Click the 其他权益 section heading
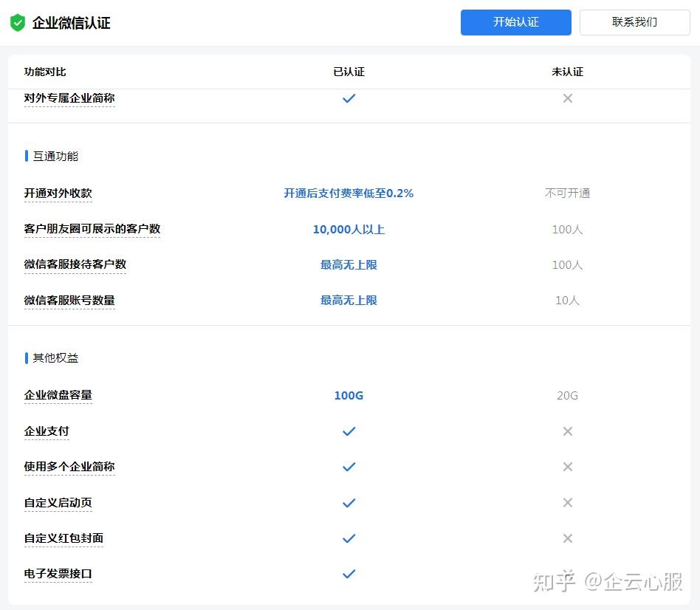Image resolution: width=700 pixels, height=610 pixels. 56,358
